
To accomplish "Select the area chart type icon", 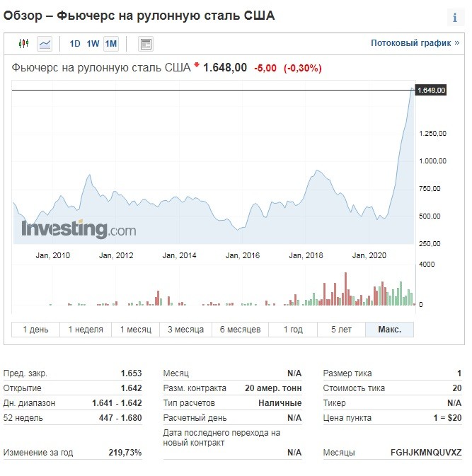I will pyautogui.click(x=45, y=44).
